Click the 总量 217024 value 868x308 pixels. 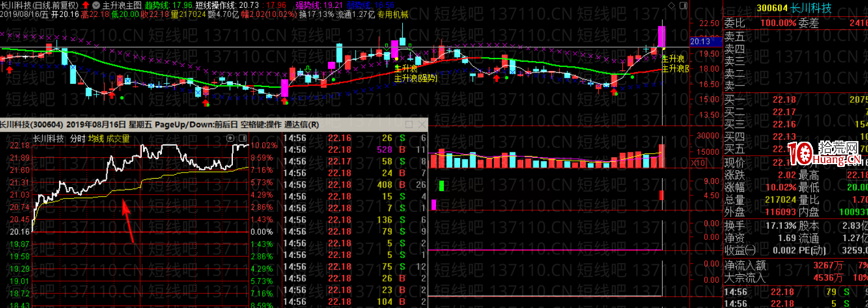point(781,200)
